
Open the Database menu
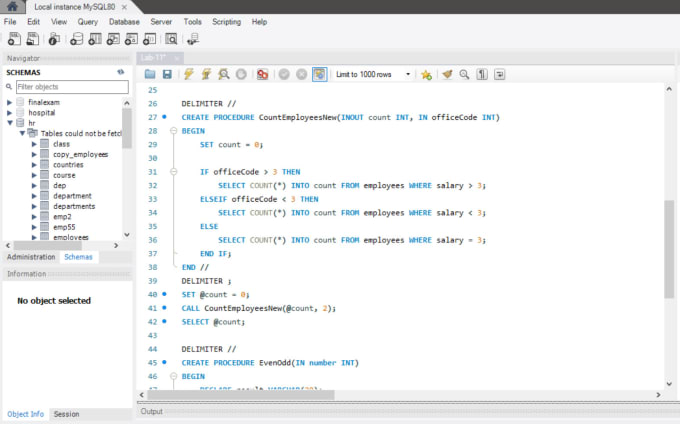[124, 22]
